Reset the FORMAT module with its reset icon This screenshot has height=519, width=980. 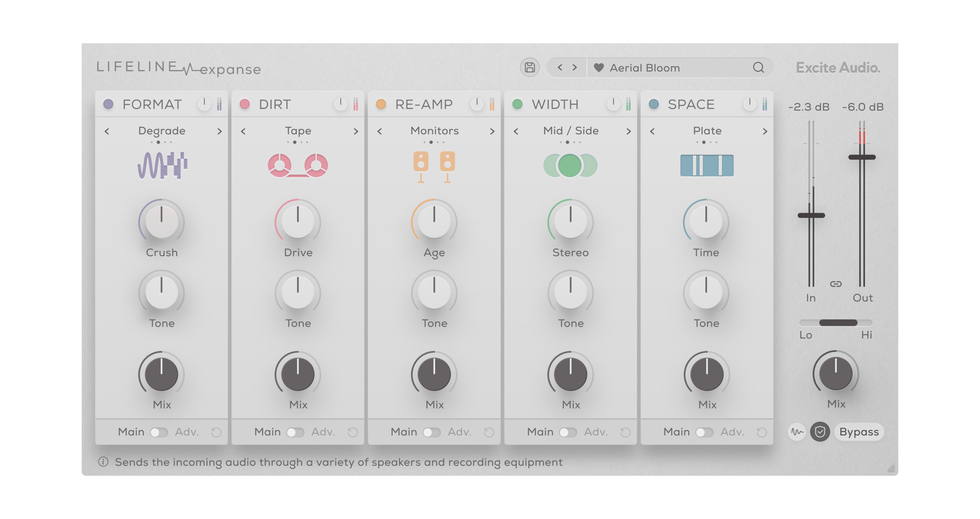pyautogui.click(x=216, y=432)
